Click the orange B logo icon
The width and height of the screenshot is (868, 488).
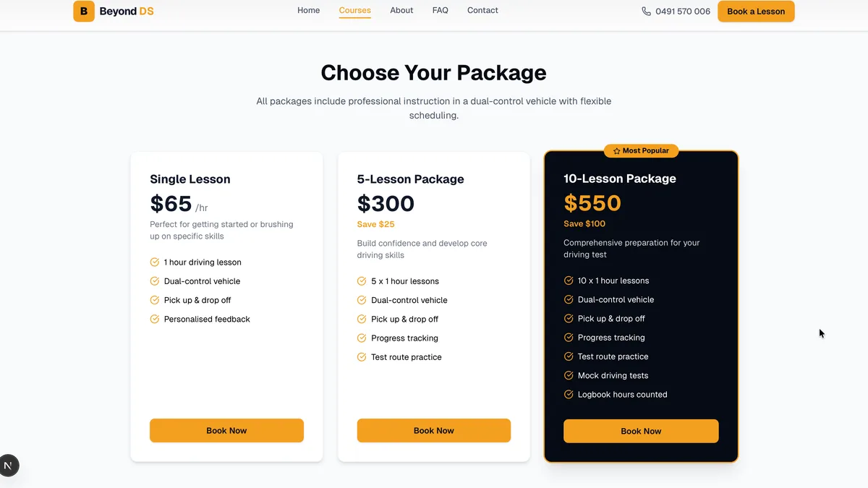(x=84, y=11)
